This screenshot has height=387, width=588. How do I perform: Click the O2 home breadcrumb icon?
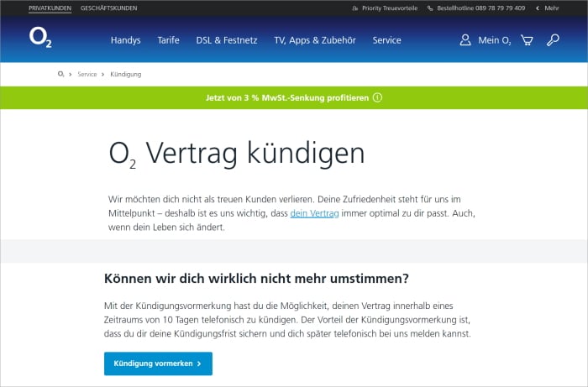click(x=60, y=74)
